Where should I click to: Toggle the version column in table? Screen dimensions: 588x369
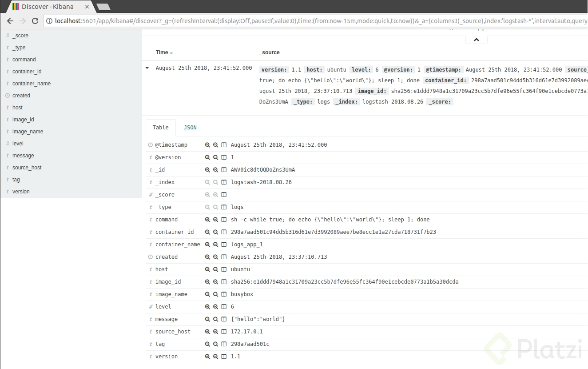(x=224, y=357)
